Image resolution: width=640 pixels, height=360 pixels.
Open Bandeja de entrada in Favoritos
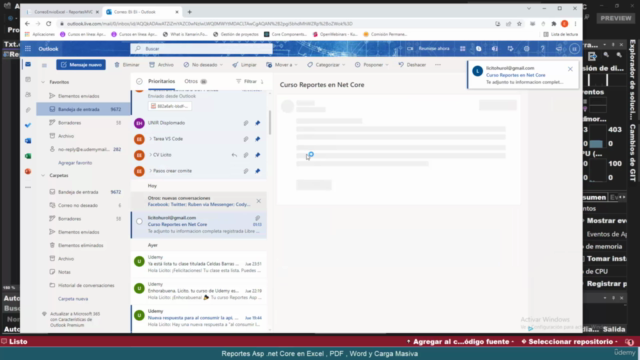84,109
